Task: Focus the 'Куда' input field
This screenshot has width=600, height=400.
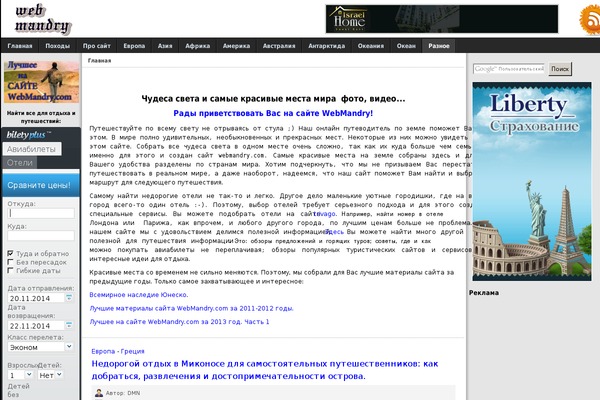Action: pos(41,235)
